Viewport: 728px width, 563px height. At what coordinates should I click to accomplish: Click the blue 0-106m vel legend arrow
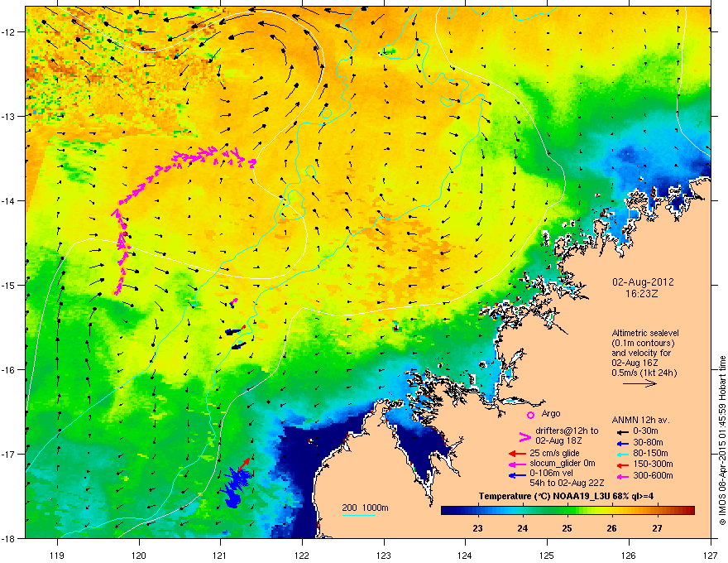tap(517, 475)
